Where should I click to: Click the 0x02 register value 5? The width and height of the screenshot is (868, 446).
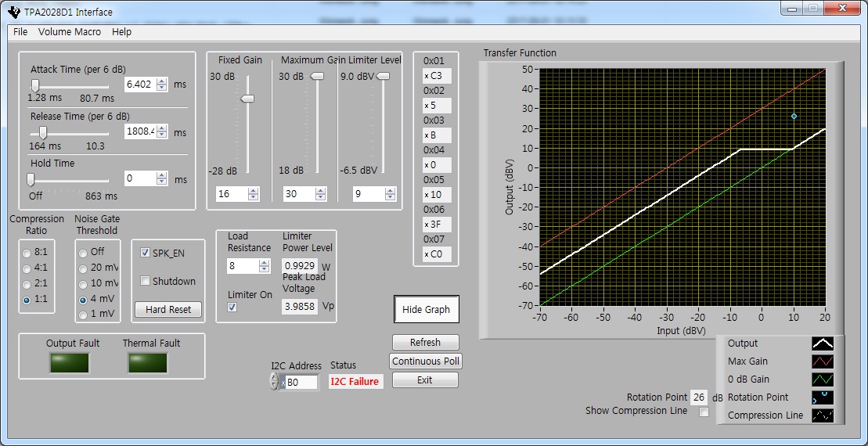tap(437, 105)
